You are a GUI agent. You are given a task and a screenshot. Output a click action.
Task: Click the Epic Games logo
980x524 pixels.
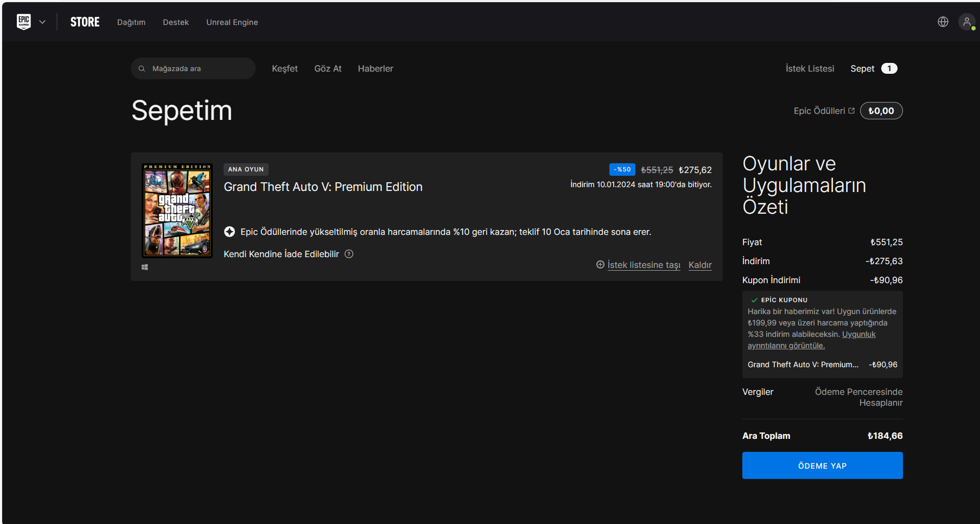(x=24, y=22)
